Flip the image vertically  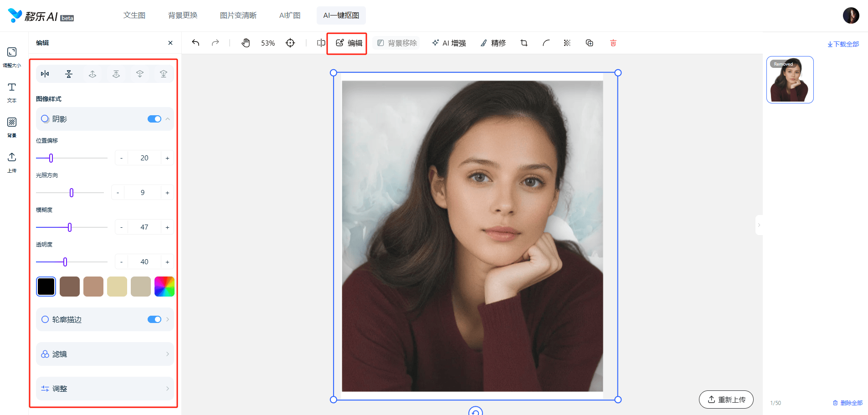point(69,74)
